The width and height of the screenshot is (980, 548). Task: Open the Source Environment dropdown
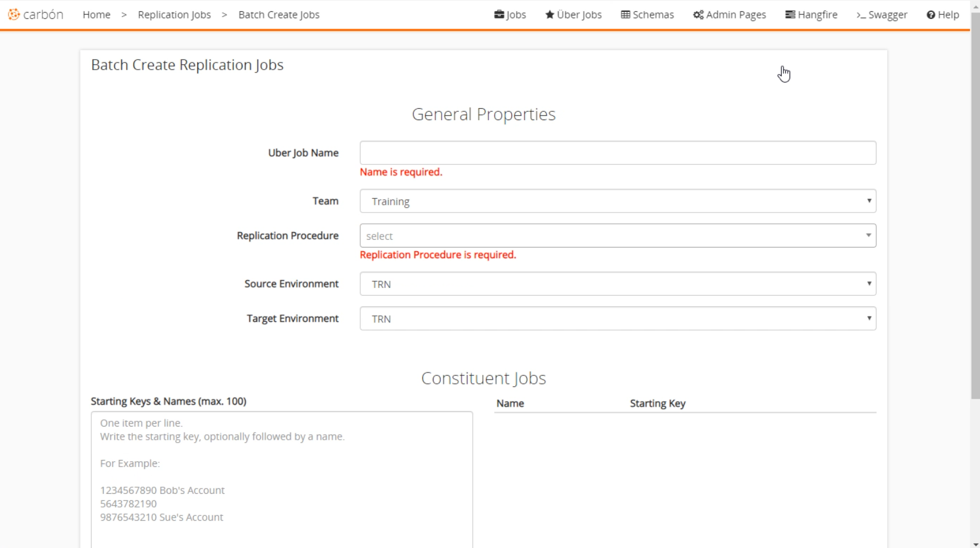tap(618, 284)
